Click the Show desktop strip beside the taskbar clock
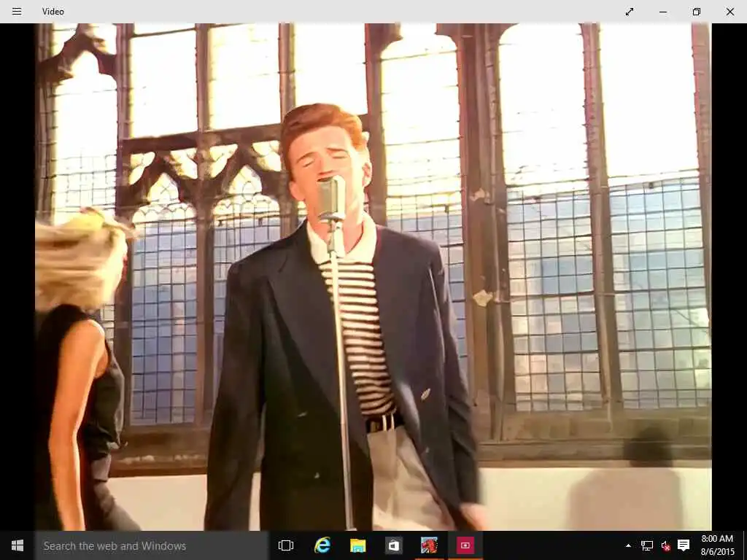Viewport: 747px width, 560px height. tap(745, 545)
